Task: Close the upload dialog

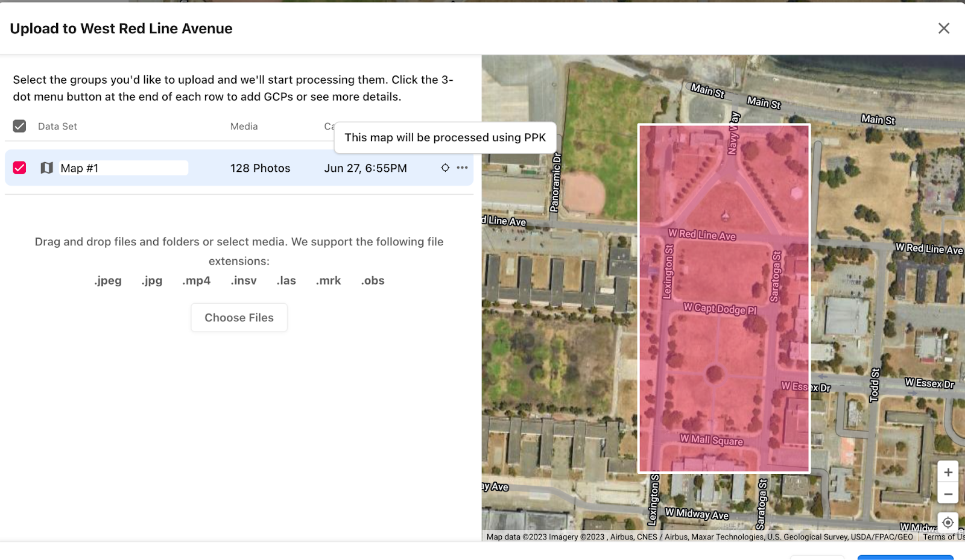Action: pyautogui.click(x=943, y=28)
